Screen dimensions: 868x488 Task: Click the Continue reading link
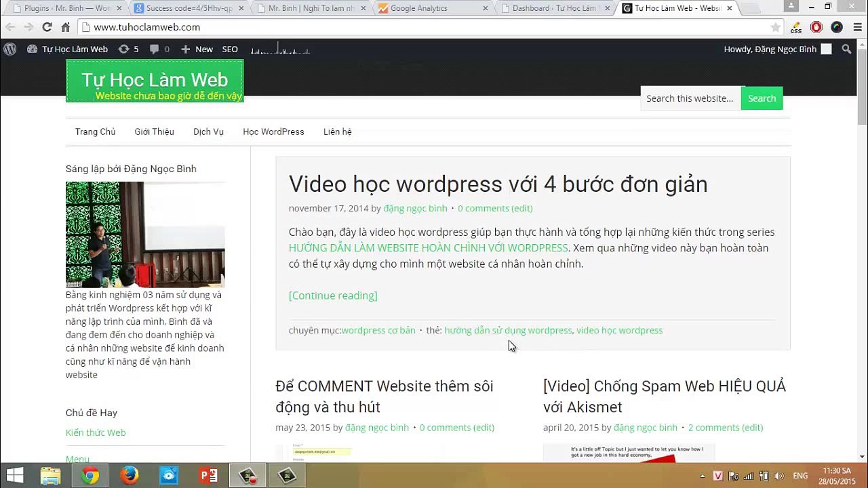(333, 296)
